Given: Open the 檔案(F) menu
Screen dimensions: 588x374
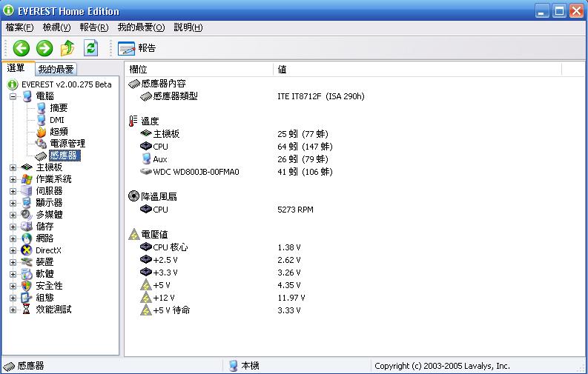Looking at the screenshot, I should tap(19, 27).
